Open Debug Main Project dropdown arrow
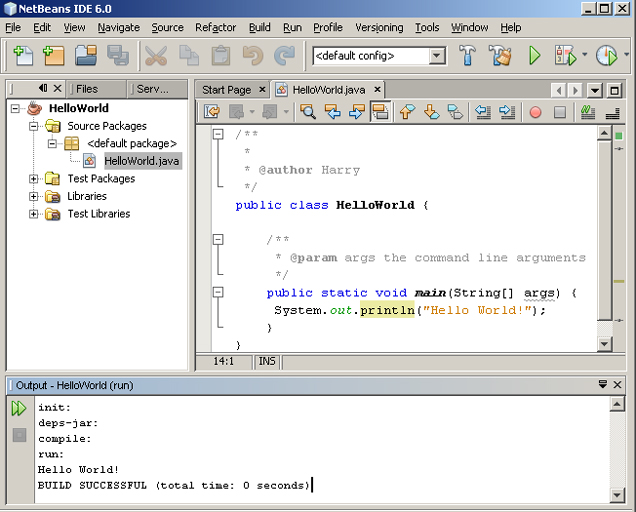The height and width of the screenshot is (512, 636). (x=584, y=54)
